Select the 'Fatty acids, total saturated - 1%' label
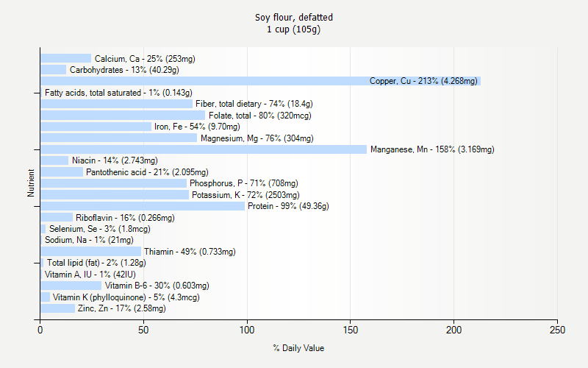Screen dimensions: 588x368 click(118, 93)
